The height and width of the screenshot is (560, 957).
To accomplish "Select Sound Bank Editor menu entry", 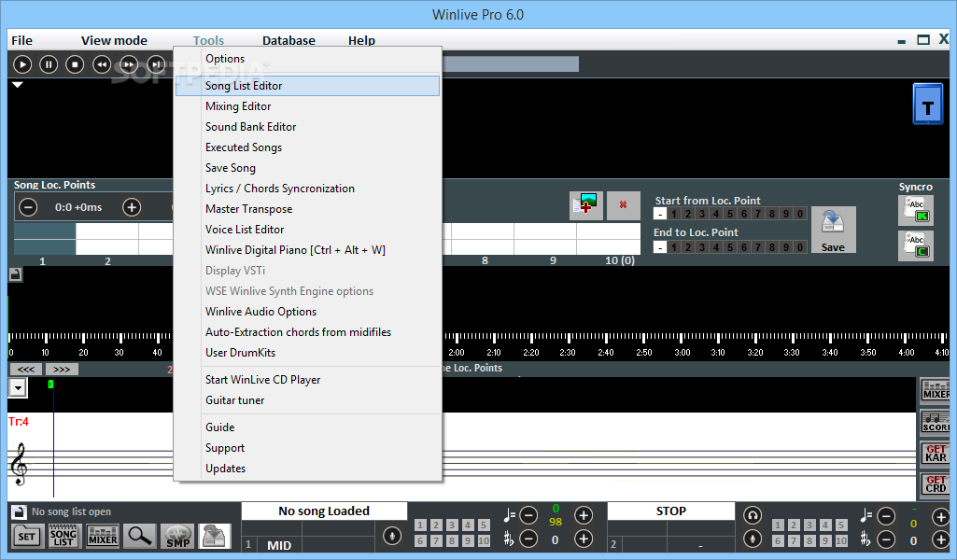I will click(307, 127).
